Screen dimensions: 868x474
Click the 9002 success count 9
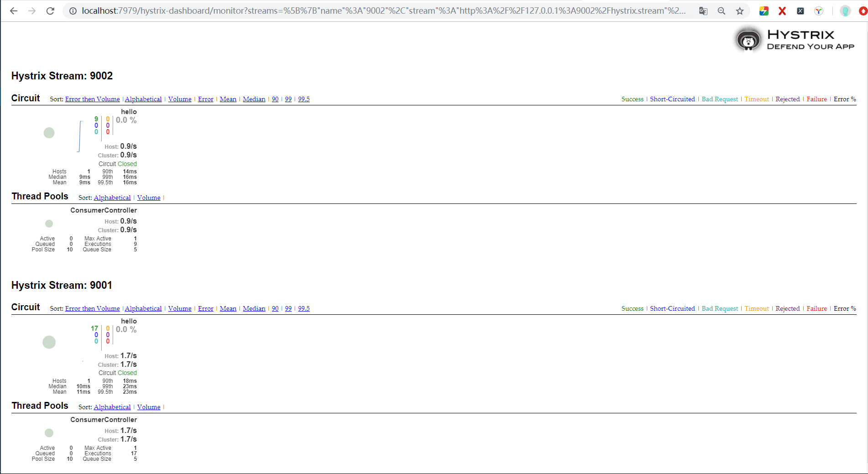[x=96, y=119]
